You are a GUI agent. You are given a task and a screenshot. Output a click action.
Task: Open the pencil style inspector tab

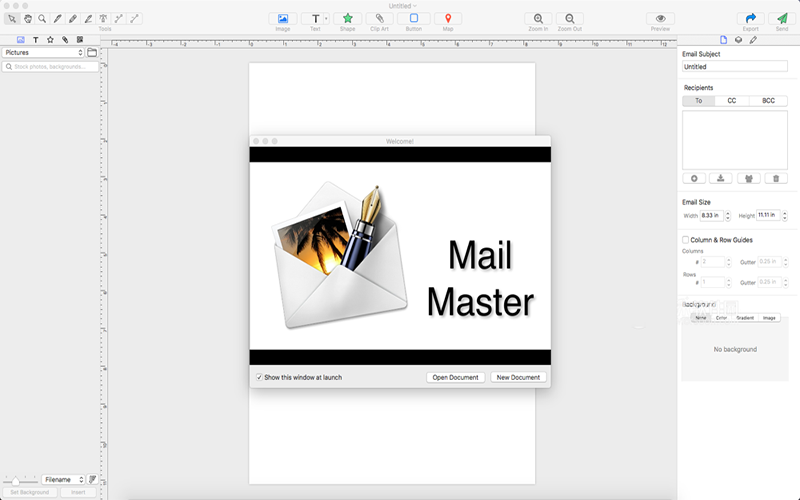click(753, 40)
